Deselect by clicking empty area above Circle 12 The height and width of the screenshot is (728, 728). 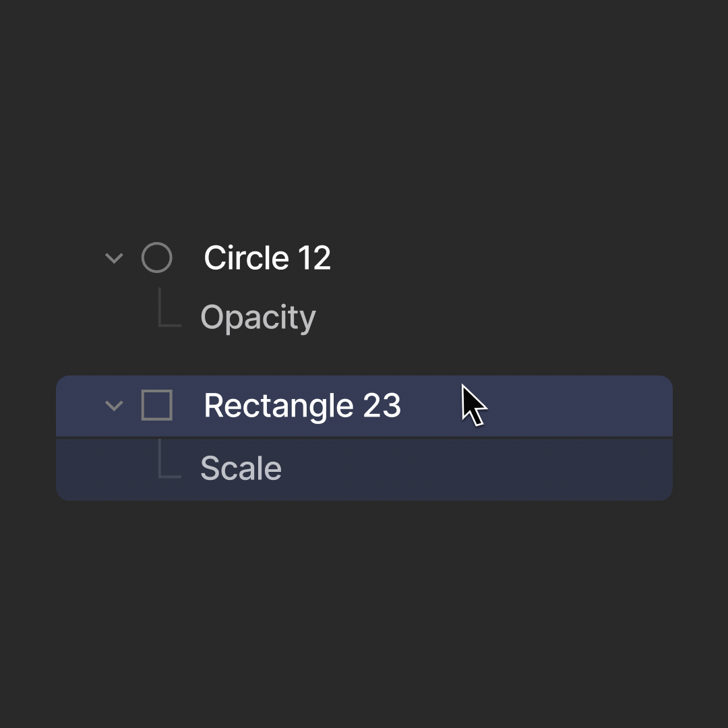click(364, 116)
